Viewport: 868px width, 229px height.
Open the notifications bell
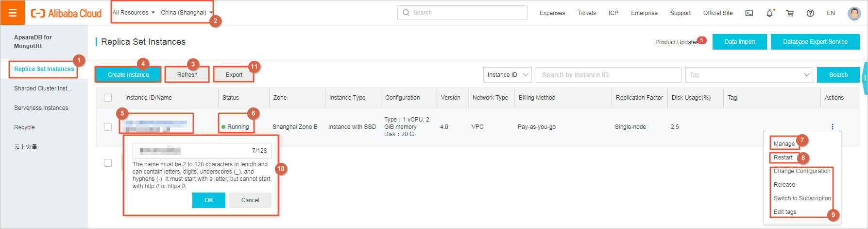tap(769, 13)
